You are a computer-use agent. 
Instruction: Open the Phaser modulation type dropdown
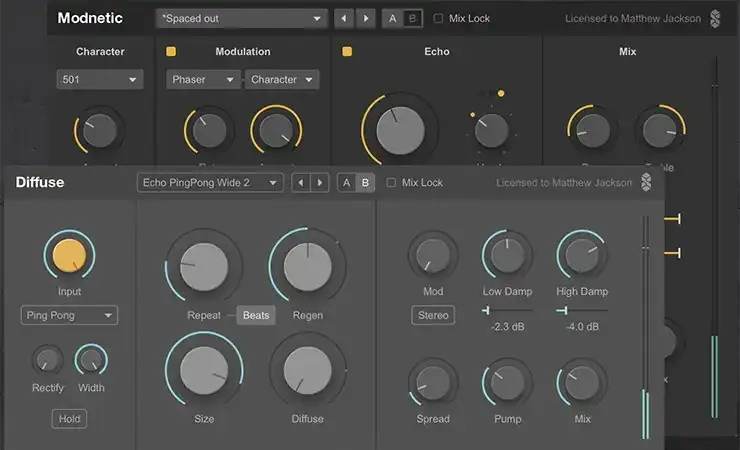click(203, 79)
